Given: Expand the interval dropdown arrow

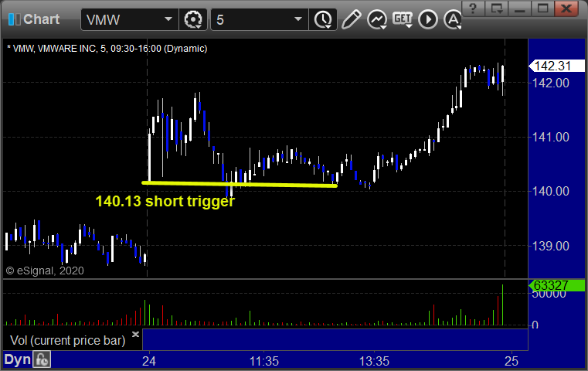Looking at the screenshot, I should coord(298,19).
